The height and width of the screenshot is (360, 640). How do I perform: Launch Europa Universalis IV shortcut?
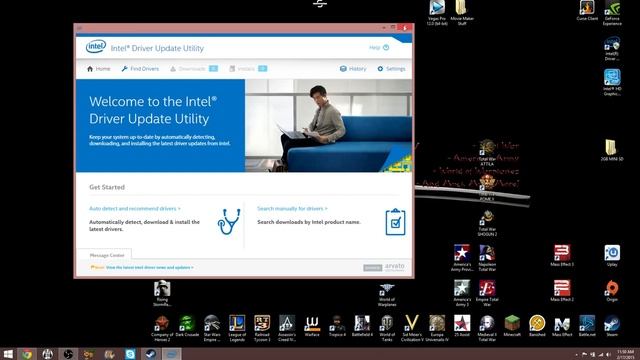[x=437, y=328]
